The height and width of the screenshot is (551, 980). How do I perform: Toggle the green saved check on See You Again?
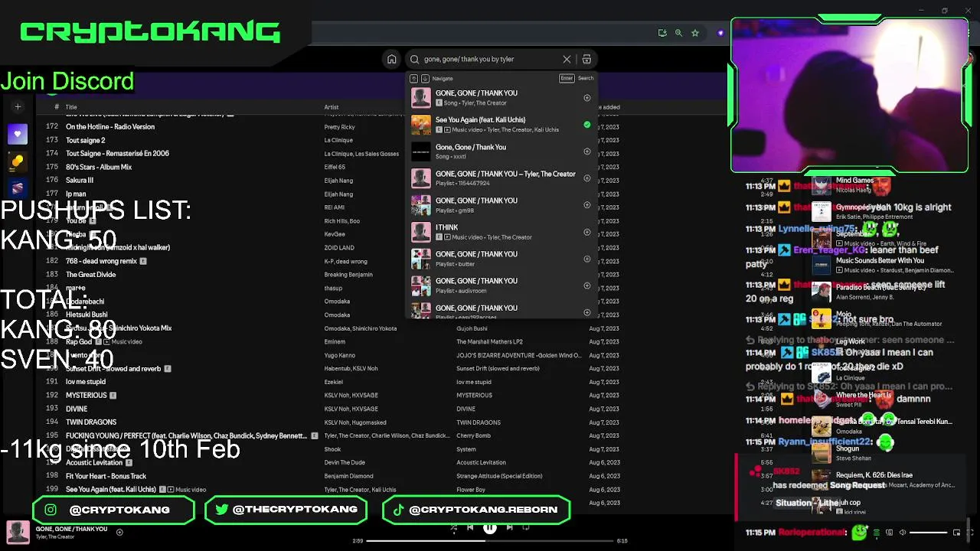point(587,125)
